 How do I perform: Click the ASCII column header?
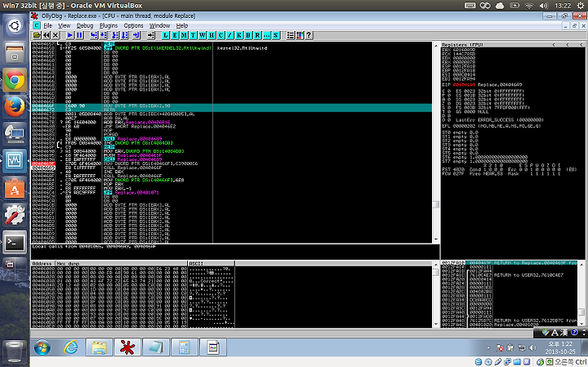[211, 263]
